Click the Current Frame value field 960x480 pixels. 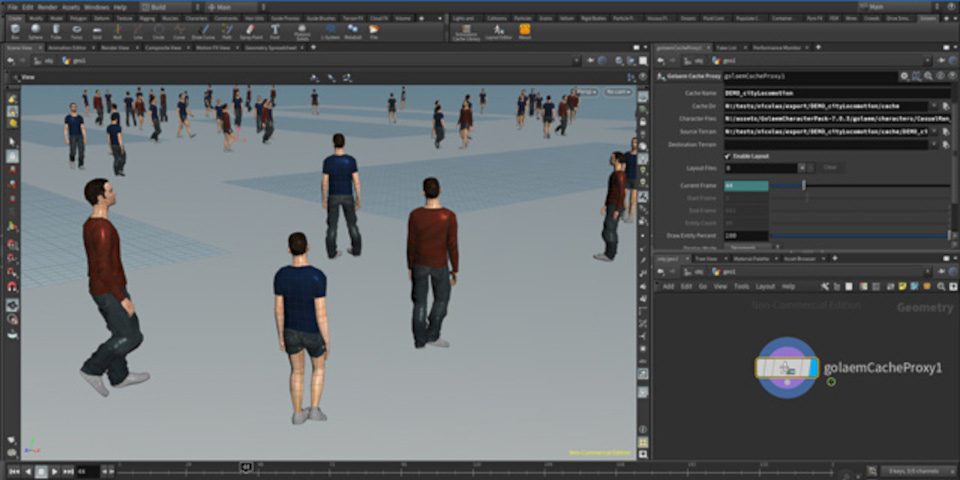(x=746, y=186)
